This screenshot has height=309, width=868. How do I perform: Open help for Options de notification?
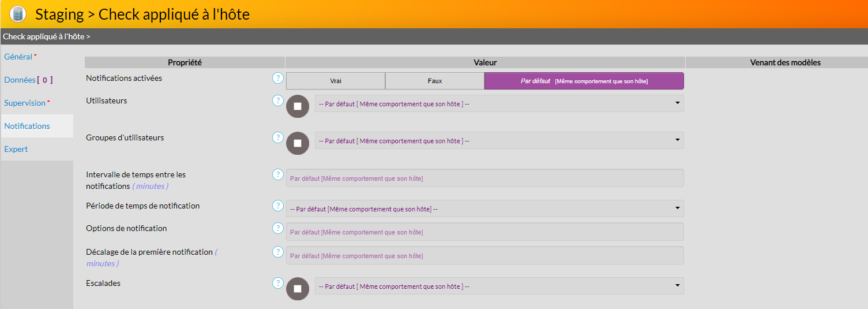pos(277,228)
